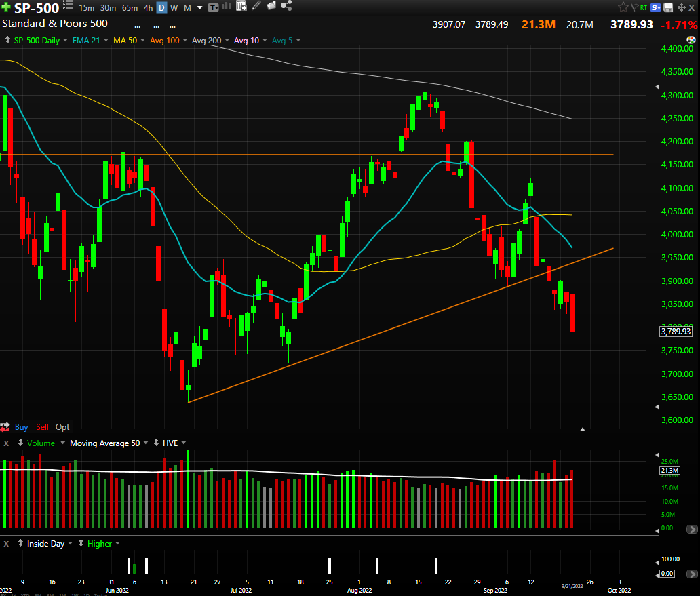Open the MA 50 indicator dropdown
700x596 pixels.
pyautogui.click(x=142, y=40)
